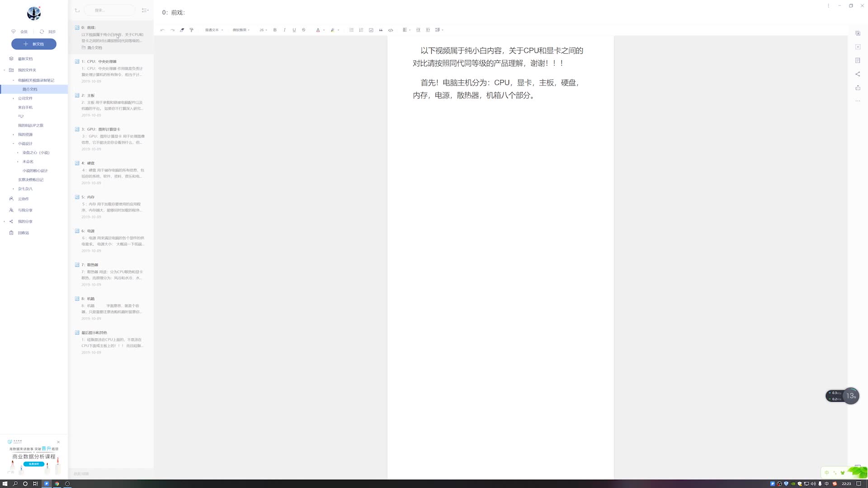Open the font size dropdown showing 26
The height and width of the screenshot is (488, 868).
pyautogui.click(x=262, y=30)
